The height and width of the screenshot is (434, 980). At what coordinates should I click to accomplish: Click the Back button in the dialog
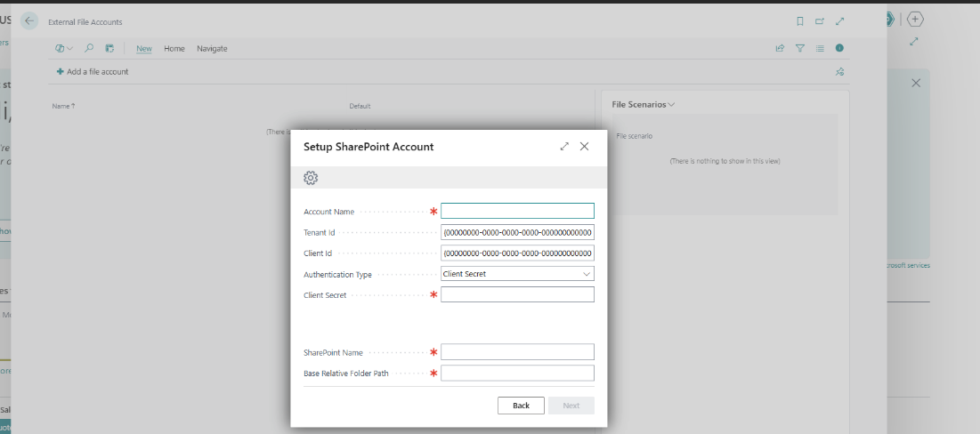click(521, 406)
